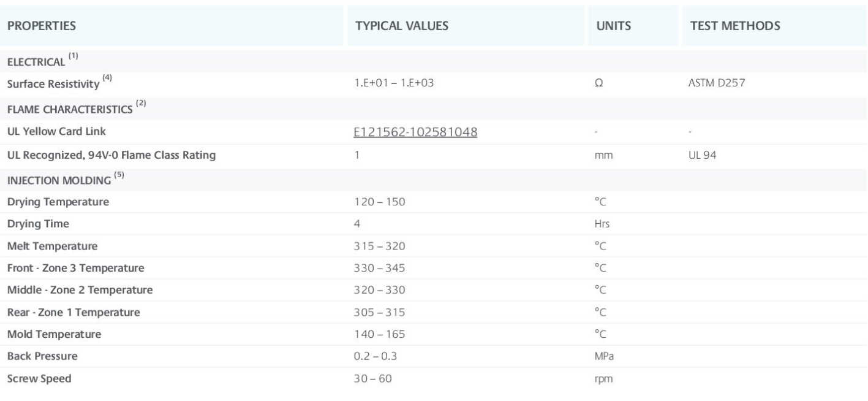Click the UL 94 test method cell
The height and width of the screenshot is (401, 868).
coord(702,156)
